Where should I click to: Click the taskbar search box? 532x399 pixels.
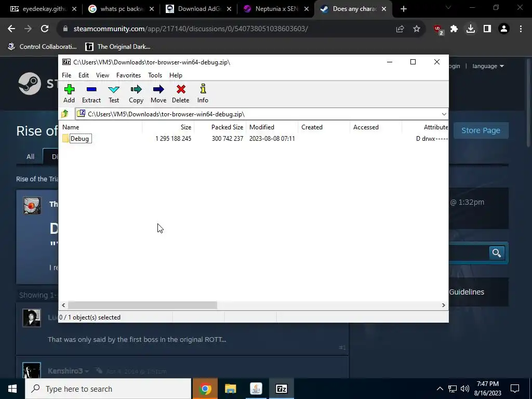(108, 389)
